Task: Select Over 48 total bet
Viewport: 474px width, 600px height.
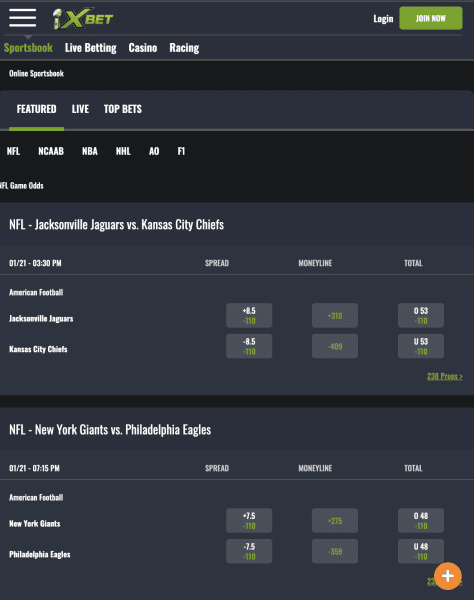Action: (x=421, y=520)
